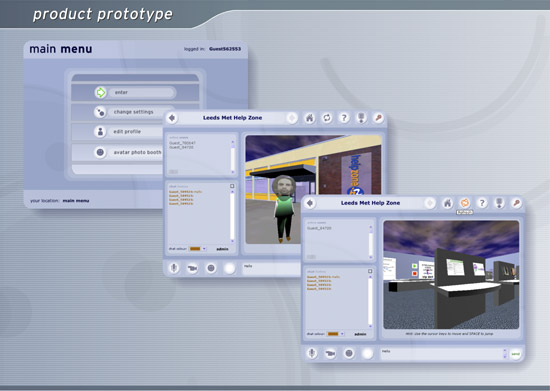
Task: Open help question mark in avatar-view window
Action: click(x=344, y=118)
